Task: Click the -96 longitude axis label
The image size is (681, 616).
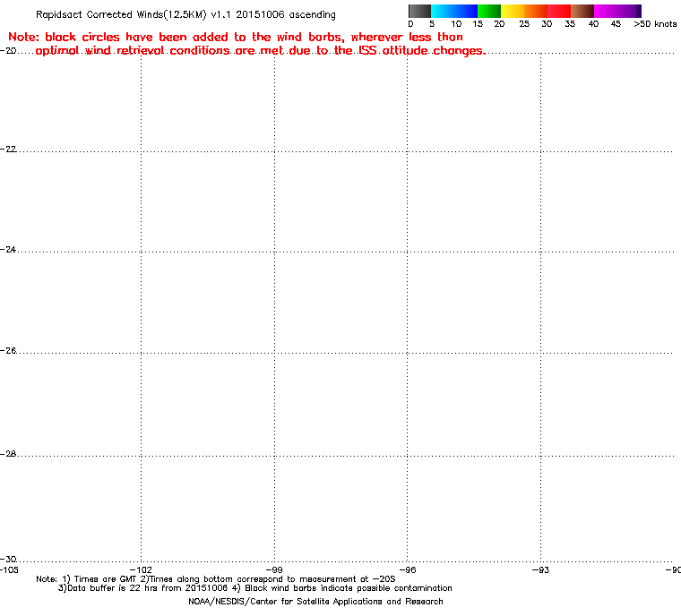Action: pos(408,570)
